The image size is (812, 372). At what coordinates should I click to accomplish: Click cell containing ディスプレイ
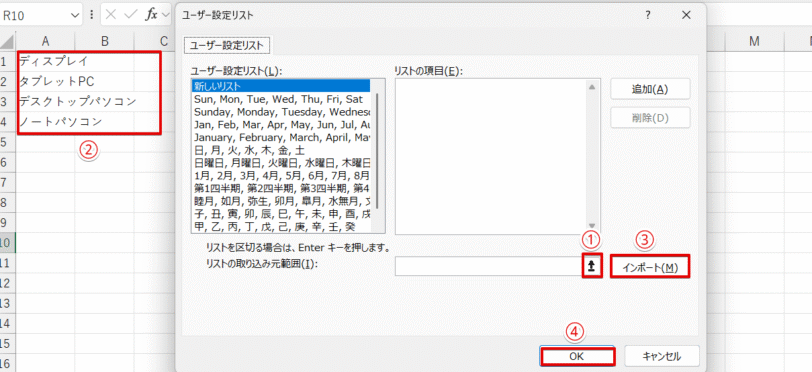46,62
